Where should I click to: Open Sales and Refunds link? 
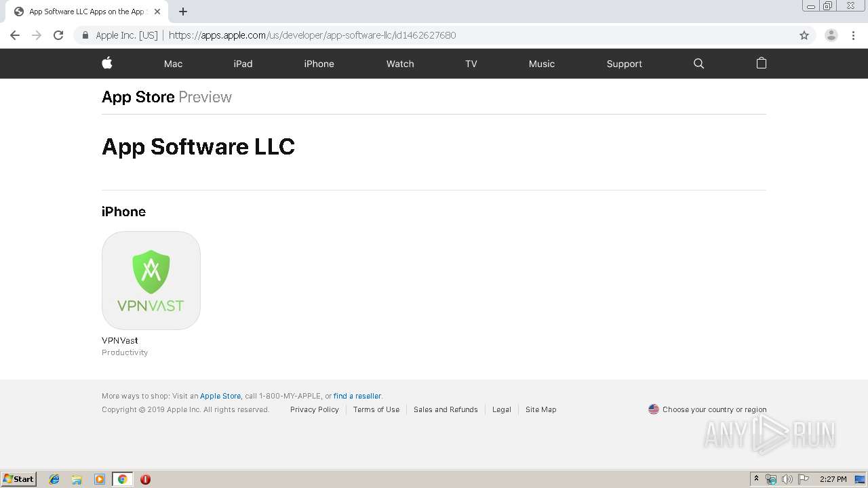(x=446, y=409)
